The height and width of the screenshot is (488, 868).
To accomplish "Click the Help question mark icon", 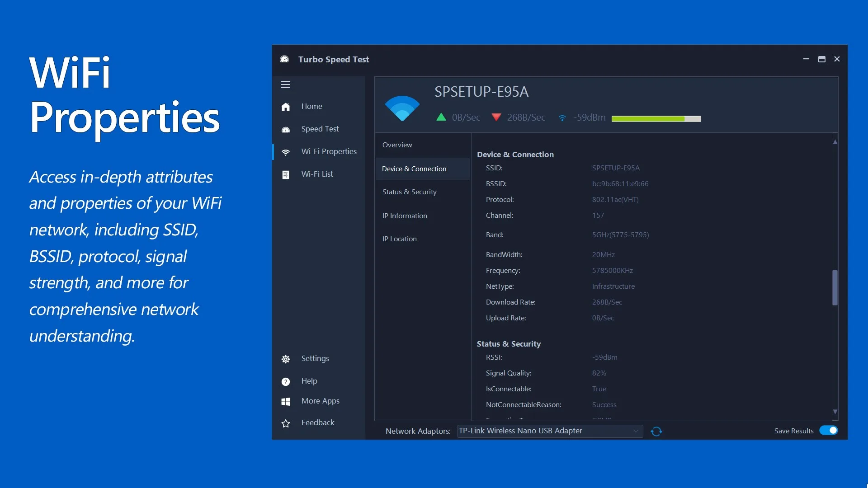I will 286,381.
